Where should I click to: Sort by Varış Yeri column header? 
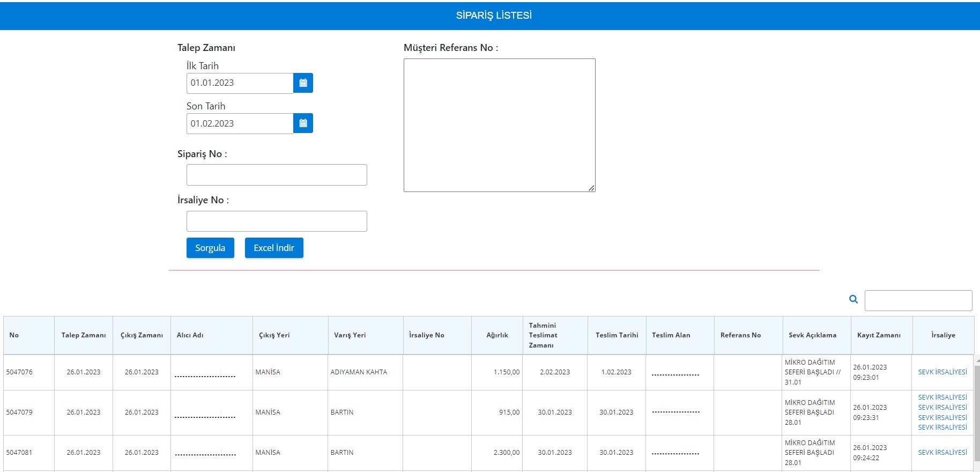tap(366, 335)
